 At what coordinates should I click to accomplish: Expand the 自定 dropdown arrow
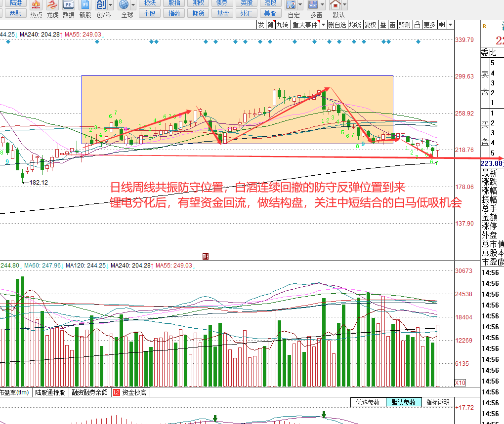[x=300, y=5]
